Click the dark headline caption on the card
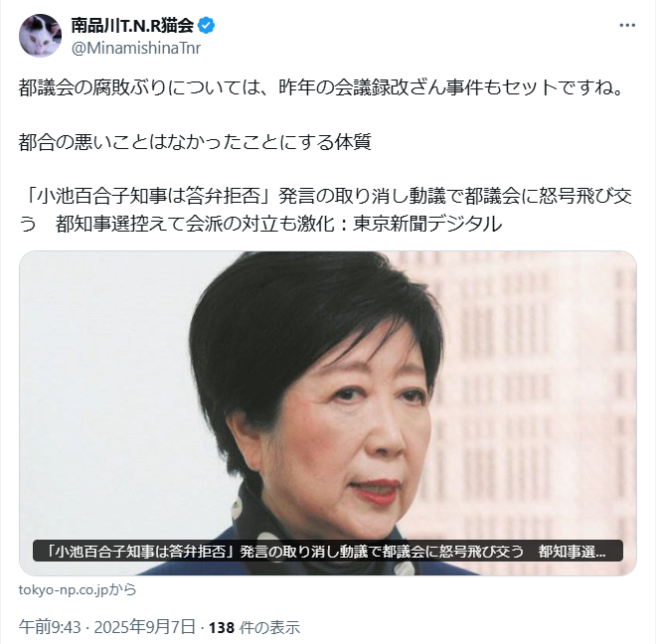Image resolution: width=663 pixels, height=644 pixels. tap(328, 551)
